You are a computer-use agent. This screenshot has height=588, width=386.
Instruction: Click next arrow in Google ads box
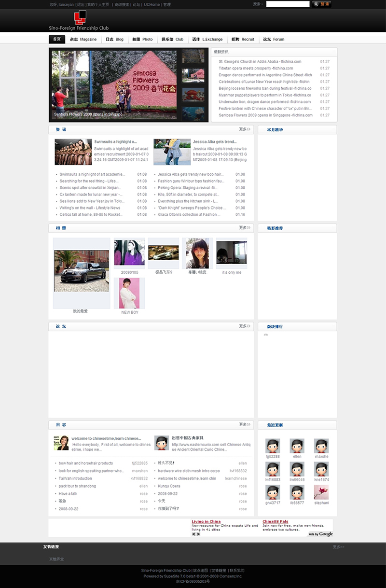pos(198,534)
